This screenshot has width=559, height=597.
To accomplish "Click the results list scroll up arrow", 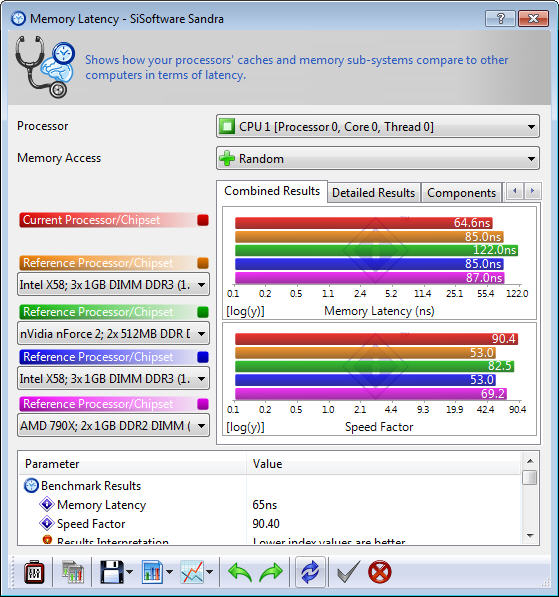I will pyautogui.click(x=530, y=461).
